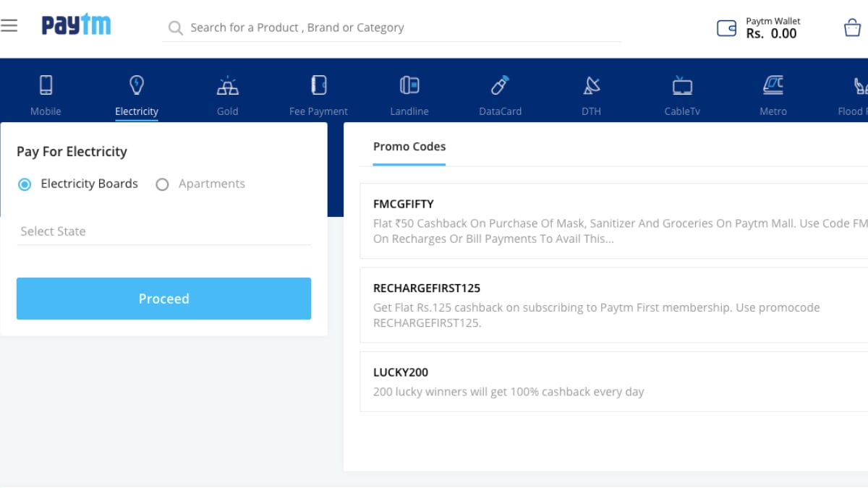Select the DataCard icon
The height and width of the screenshot is (488, 868).
pyautogui.click(x=500, y=85)
